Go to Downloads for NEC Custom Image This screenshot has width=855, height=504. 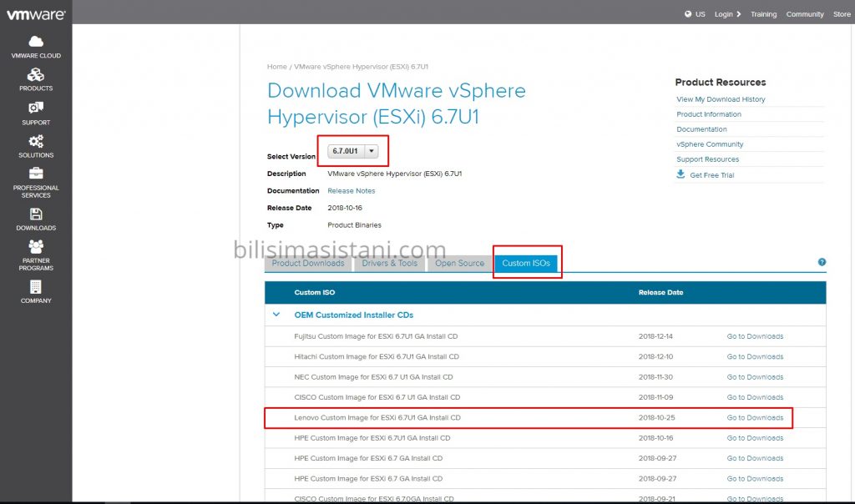click(x=755, y=377)
